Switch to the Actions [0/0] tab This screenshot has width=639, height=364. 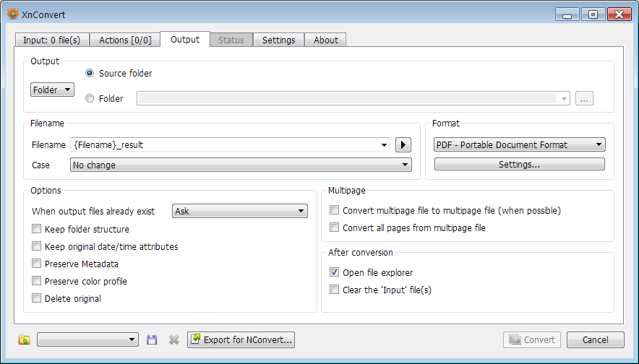tap(125, 40)
